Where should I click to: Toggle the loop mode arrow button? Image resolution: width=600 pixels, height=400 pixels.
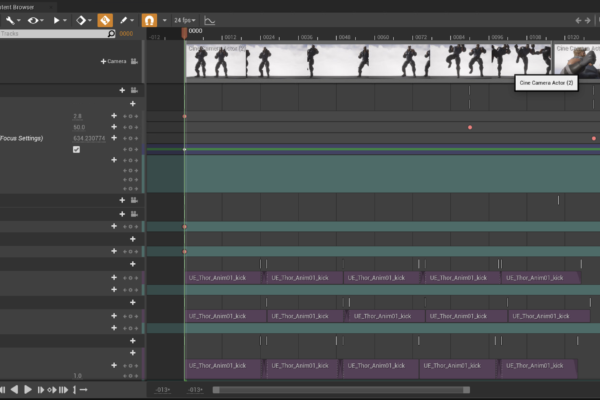point(83,390)
